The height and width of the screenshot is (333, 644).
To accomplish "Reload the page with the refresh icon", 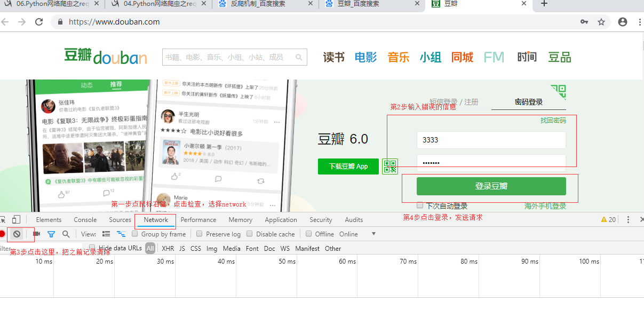I will tap(39, 22).
